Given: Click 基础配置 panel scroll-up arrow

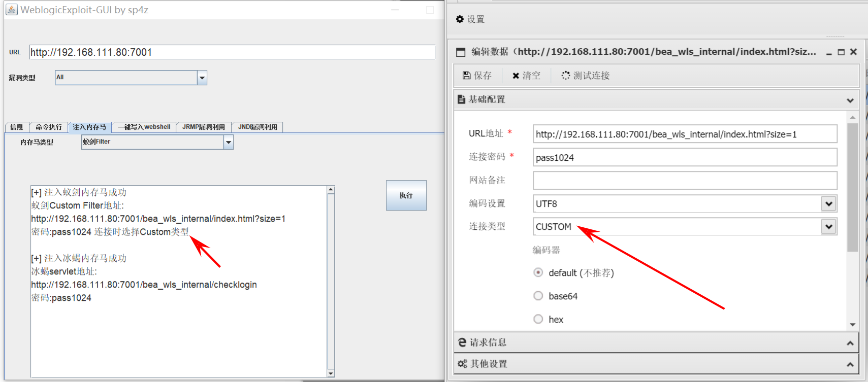Looking at the screenshot, I should pos(853,117).
